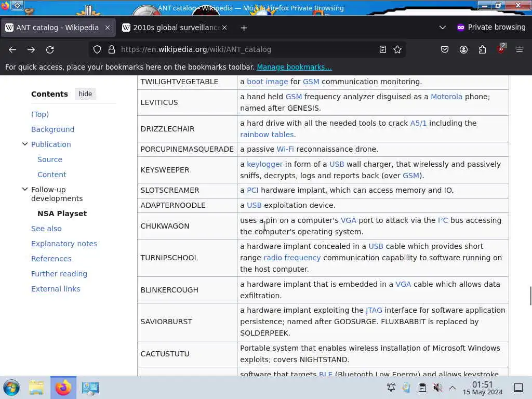Expand hidden system tray icons

453,388
